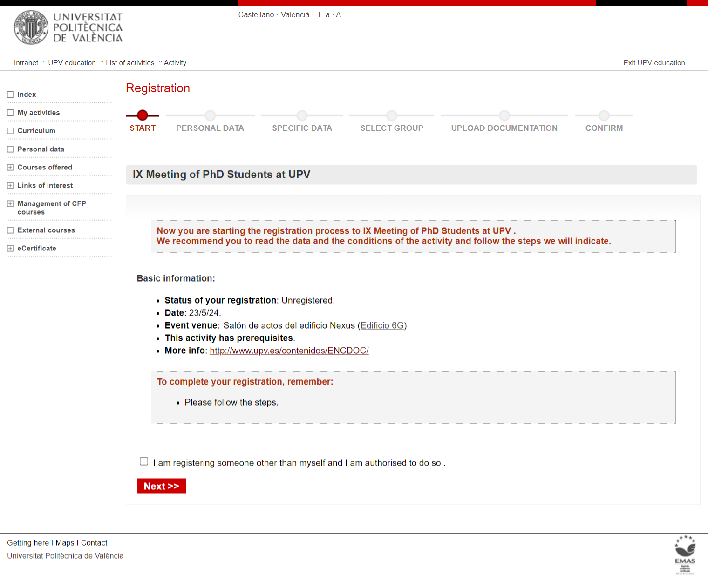Click the PERSONAL DATA step circle
Viewport: 708px width, 588px height.
point(210,115)
